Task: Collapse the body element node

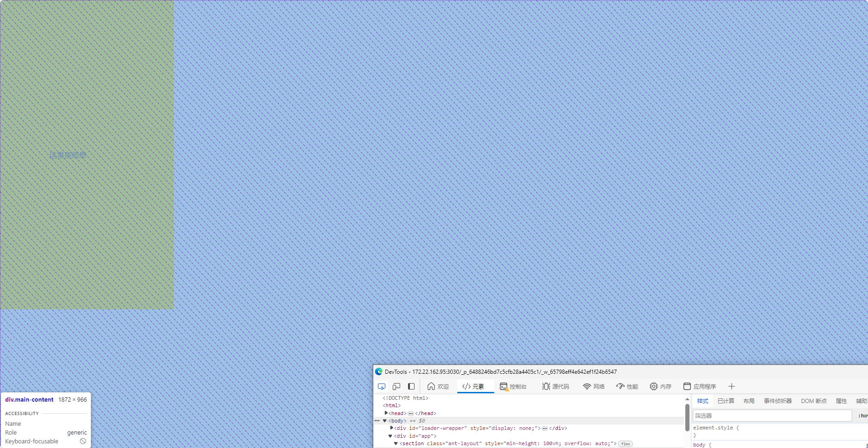Action: click(385, 421)
